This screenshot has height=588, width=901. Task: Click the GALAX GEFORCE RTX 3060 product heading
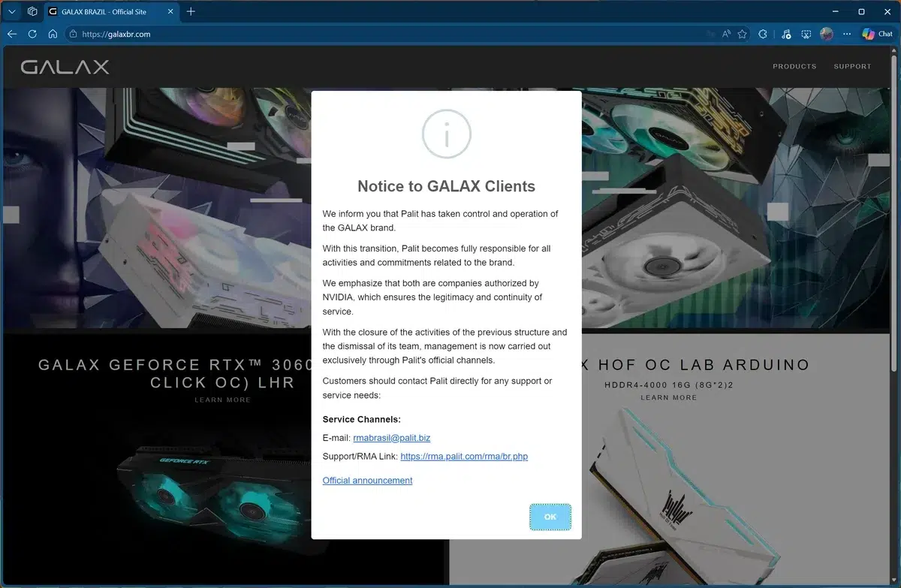[174, 374]
